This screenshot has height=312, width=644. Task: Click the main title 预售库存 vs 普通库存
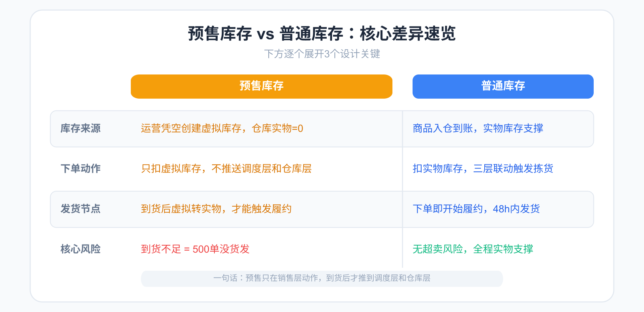(322, 34)
